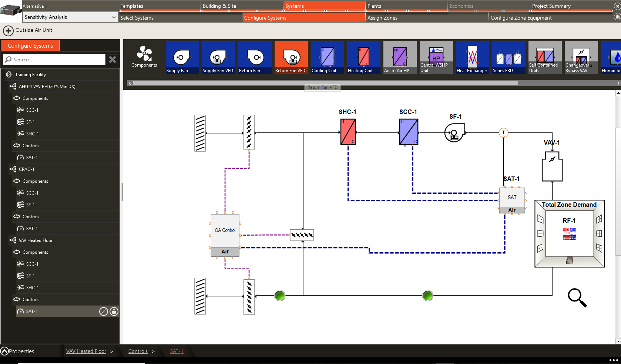The image size is (621, 364).
Task: Expand the Properties panel at bottom
Action: (x=4, y=351)
